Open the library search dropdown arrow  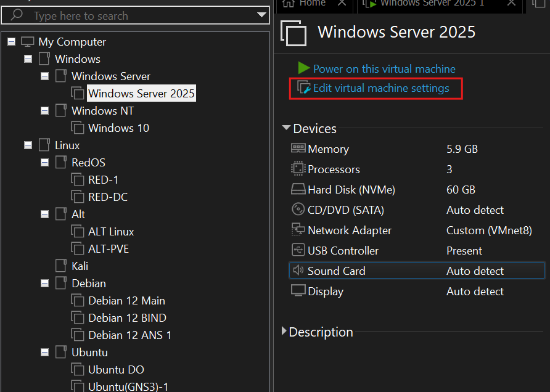pyautogui.click(x=261, y=15)
